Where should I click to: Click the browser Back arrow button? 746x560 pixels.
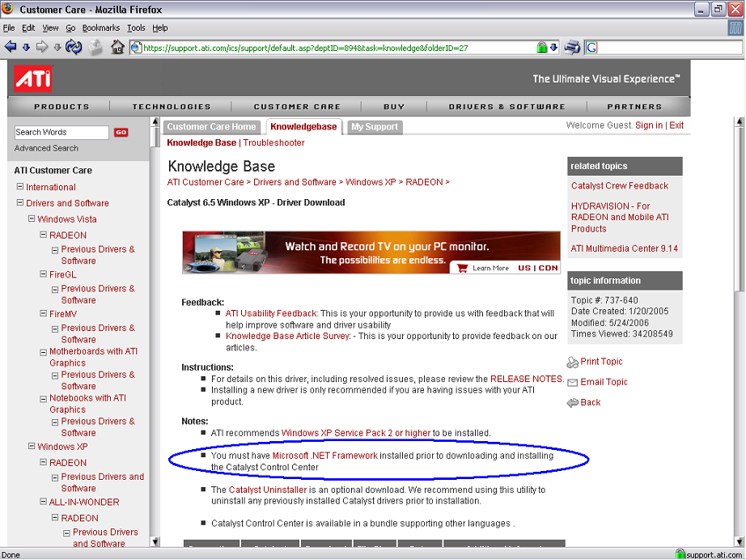[10, 47]
